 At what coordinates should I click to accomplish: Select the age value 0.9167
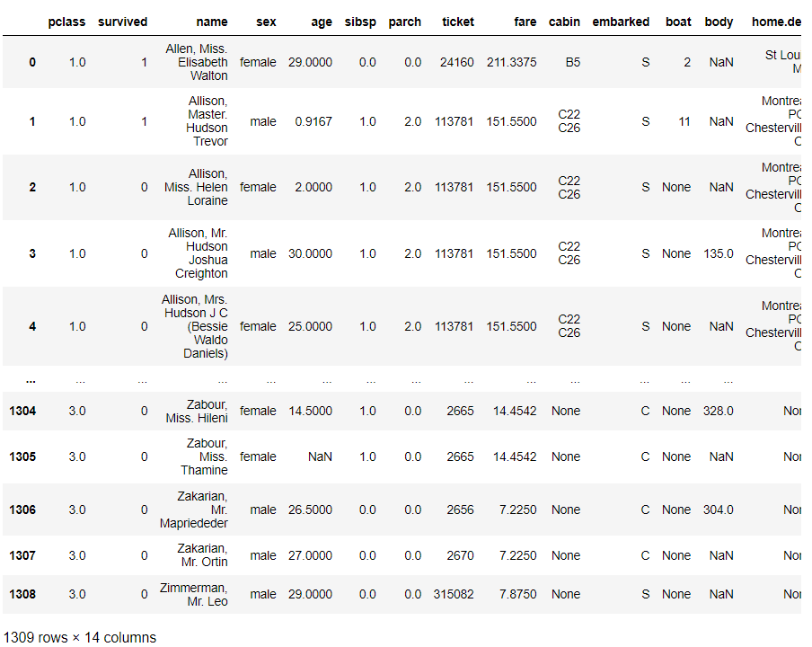click(313, 121)
